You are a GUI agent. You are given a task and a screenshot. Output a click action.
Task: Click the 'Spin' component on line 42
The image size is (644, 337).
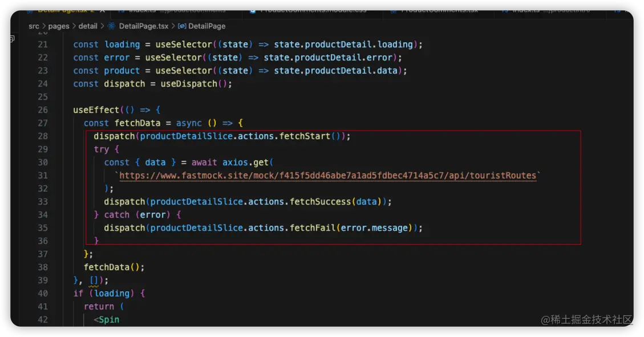click(x=110, y=320)
